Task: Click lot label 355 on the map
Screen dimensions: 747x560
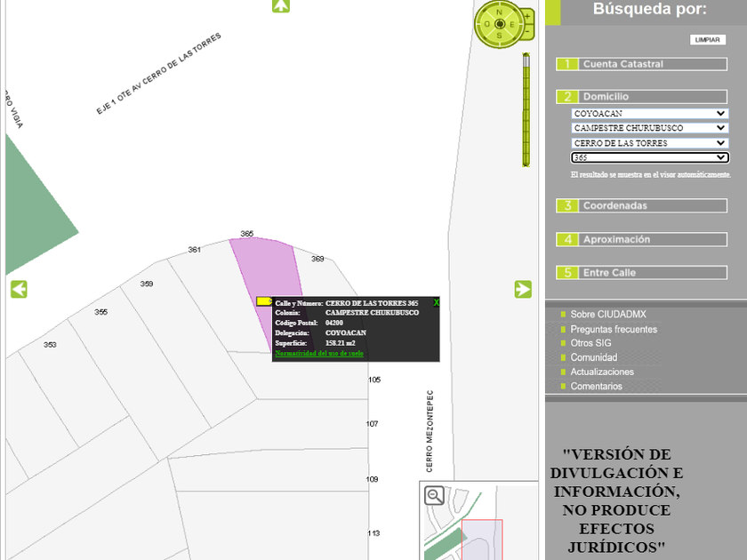Action: tap(100, 312)
